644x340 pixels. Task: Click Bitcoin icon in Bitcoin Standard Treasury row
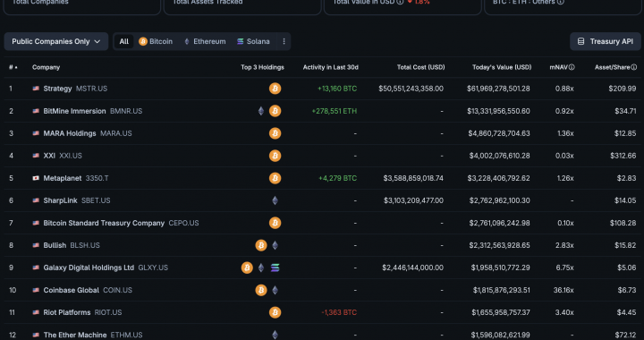pyautogui.click(x=275, y=223)
